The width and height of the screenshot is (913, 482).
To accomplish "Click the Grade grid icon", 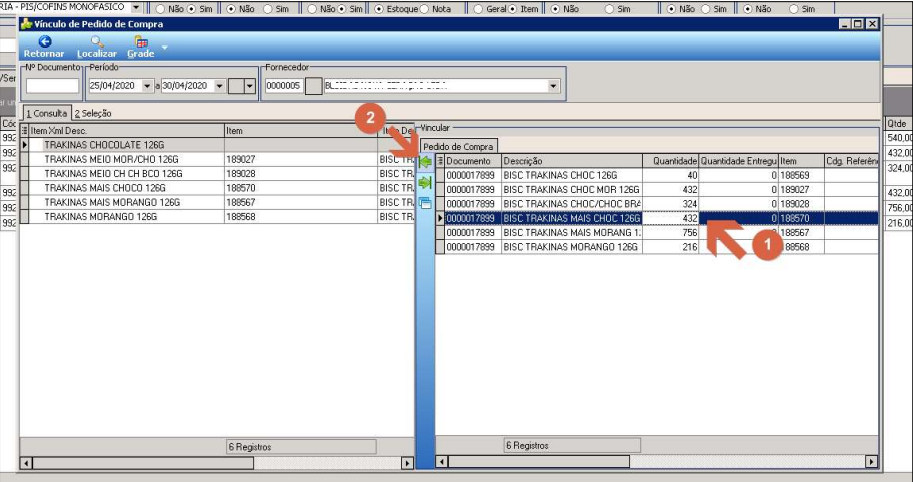I will 141,41.
